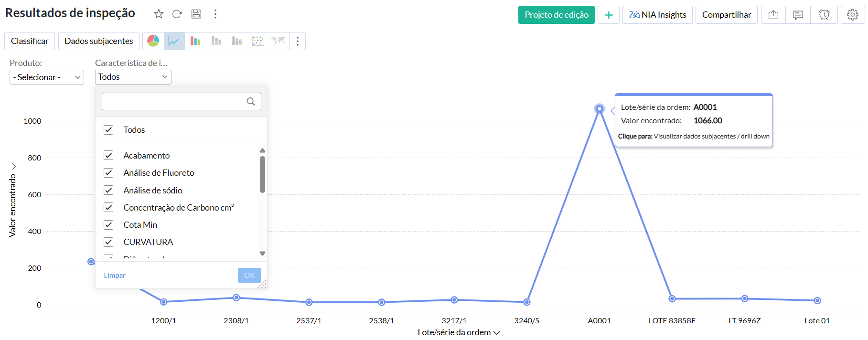Click the Limpar link
868x340 pixels.
pos(115,276)
